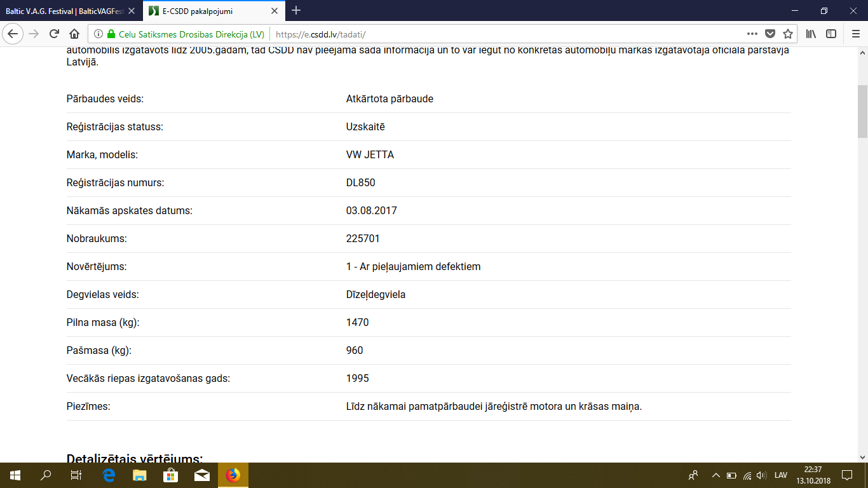
Task: Go back to the previous page
Action: [14, 34]
